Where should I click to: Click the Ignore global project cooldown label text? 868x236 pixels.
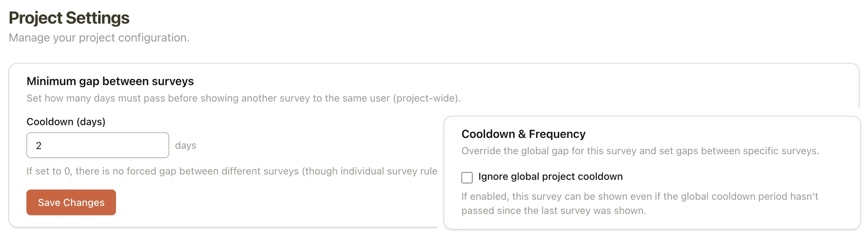(x=550, y=176)
